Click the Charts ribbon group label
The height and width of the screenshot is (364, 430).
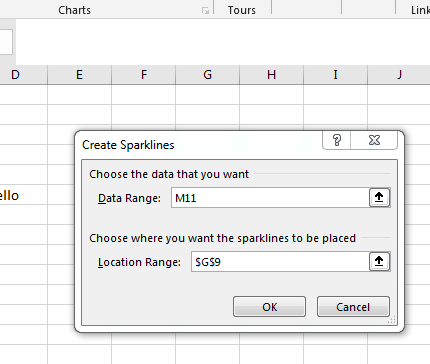point(74,10)
